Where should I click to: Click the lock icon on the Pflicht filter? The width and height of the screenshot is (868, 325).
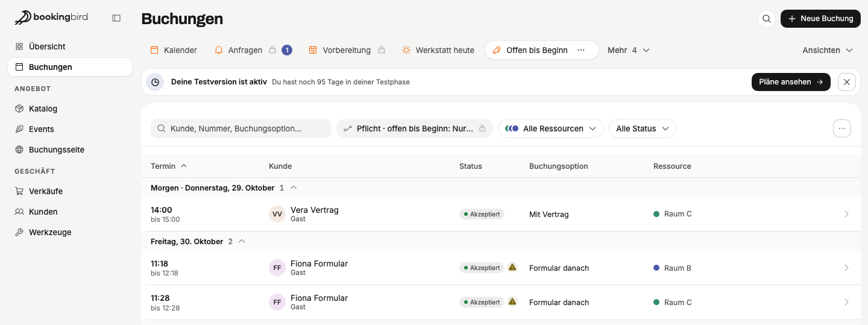[x=482, y=128]
